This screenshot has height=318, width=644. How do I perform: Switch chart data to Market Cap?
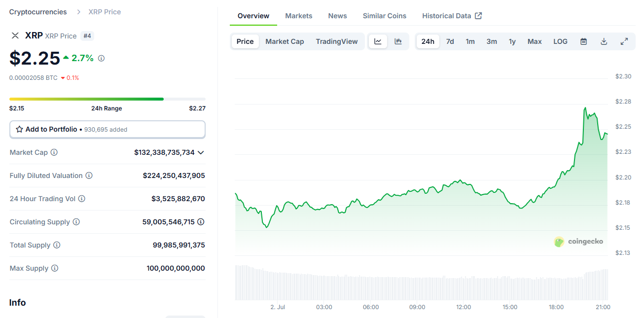pyautogui.click(x=285, y=41)
